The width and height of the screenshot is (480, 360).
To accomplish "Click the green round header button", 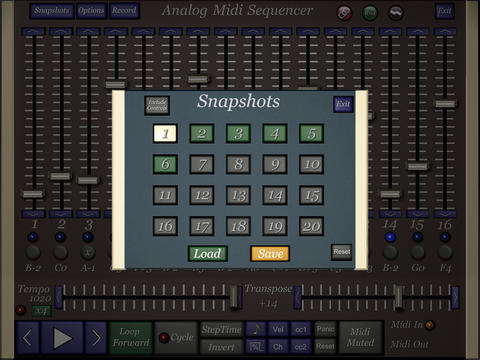I will pyautogui.click(x=370, y=13).
